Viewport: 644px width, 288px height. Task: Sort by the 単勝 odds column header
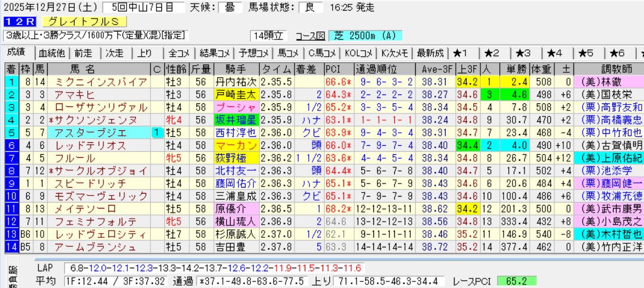point(516,68)
